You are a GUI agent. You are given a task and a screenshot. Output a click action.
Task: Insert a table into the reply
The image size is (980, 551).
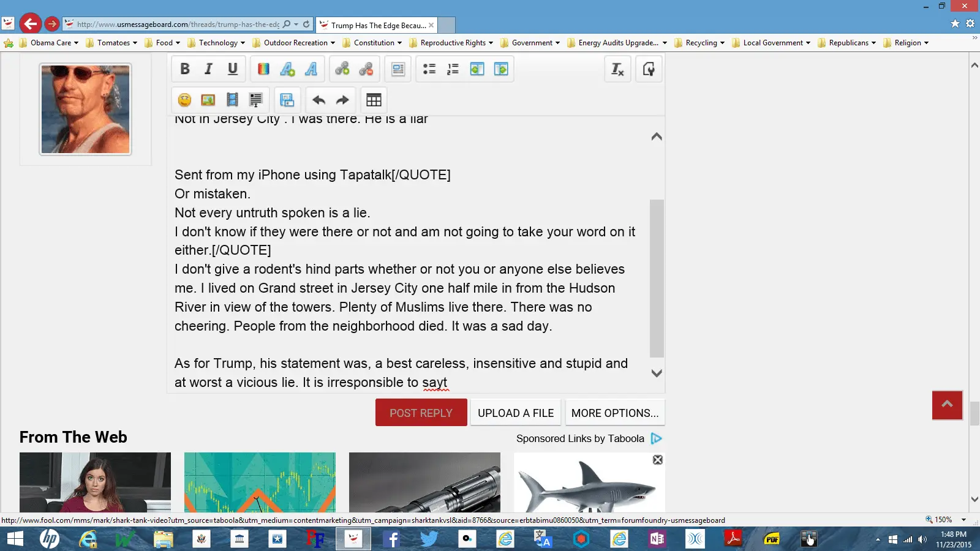pos(374,100)
